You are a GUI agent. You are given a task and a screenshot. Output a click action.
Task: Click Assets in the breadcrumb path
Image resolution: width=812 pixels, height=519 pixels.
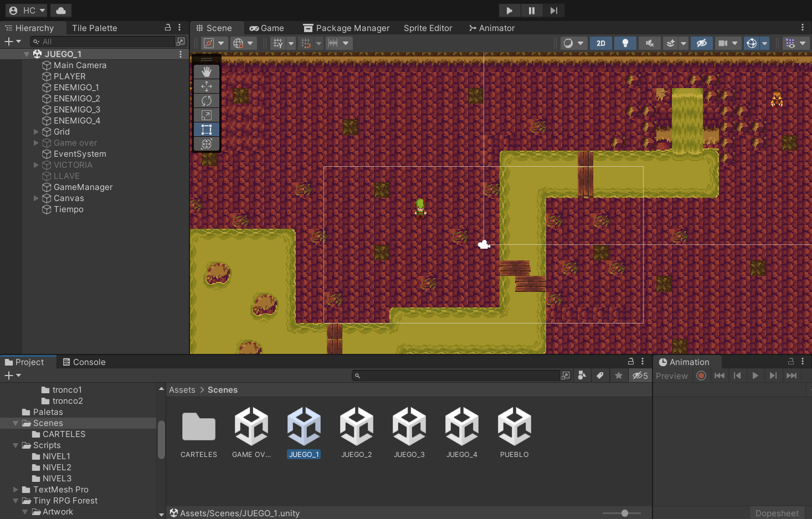pos(182,390)
